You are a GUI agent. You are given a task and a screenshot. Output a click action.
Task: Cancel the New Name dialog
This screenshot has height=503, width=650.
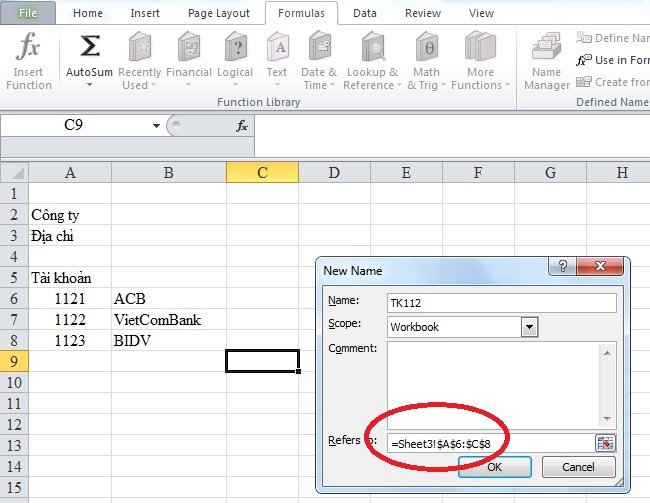(578, 467)
